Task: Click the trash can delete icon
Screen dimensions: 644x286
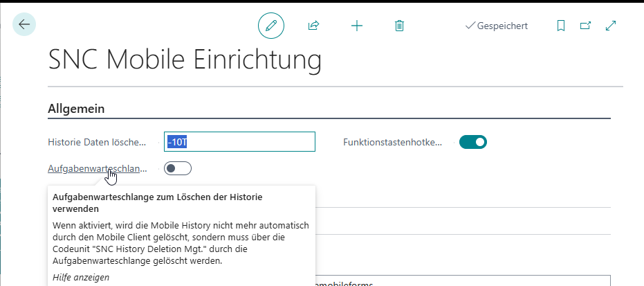Action: [x=399, y=26]
